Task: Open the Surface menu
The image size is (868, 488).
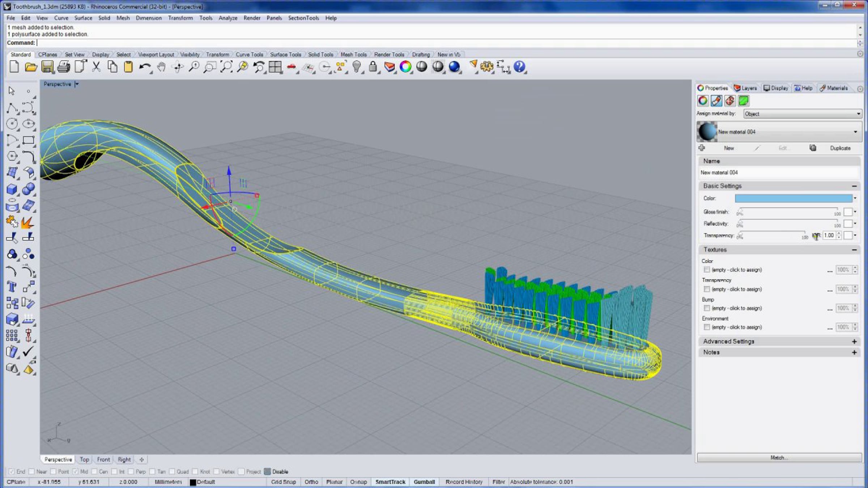Action: click(83, 18)
